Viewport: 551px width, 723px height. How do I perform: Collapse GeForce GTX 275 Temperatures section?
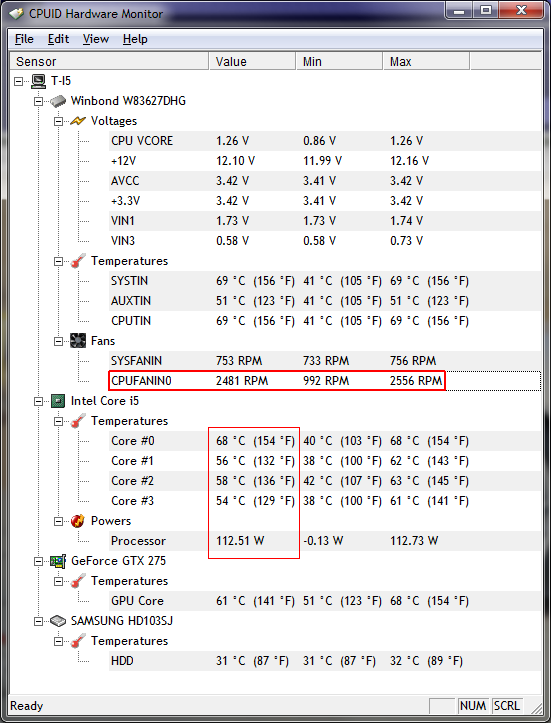pos(58,581)
